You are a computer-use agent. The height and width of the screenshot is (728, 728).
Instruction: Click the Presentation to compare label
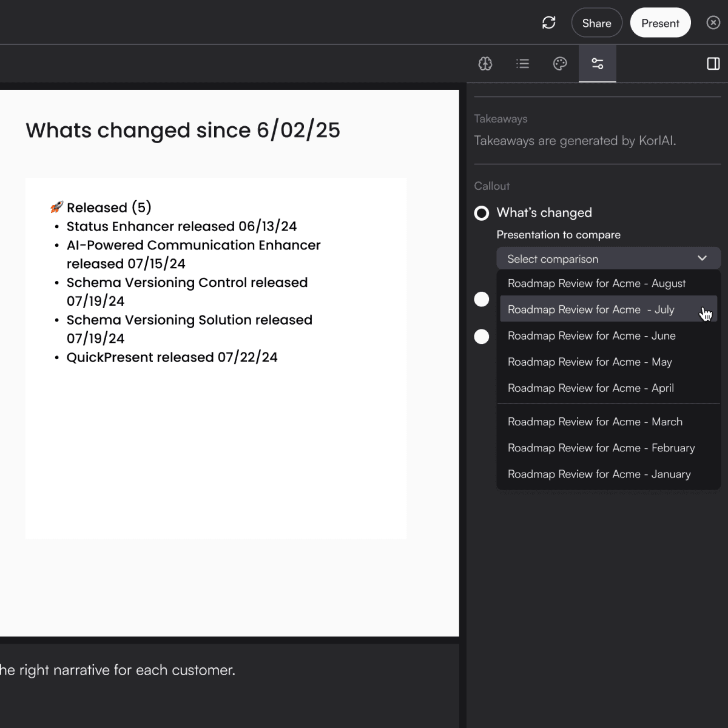[558, 235]
